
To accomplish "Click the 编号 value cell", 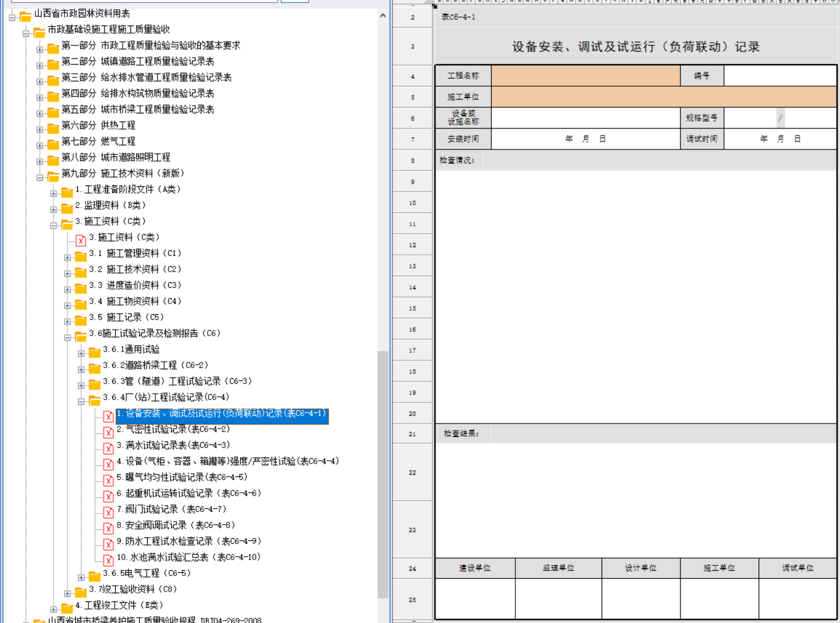I will coord(780,76).
